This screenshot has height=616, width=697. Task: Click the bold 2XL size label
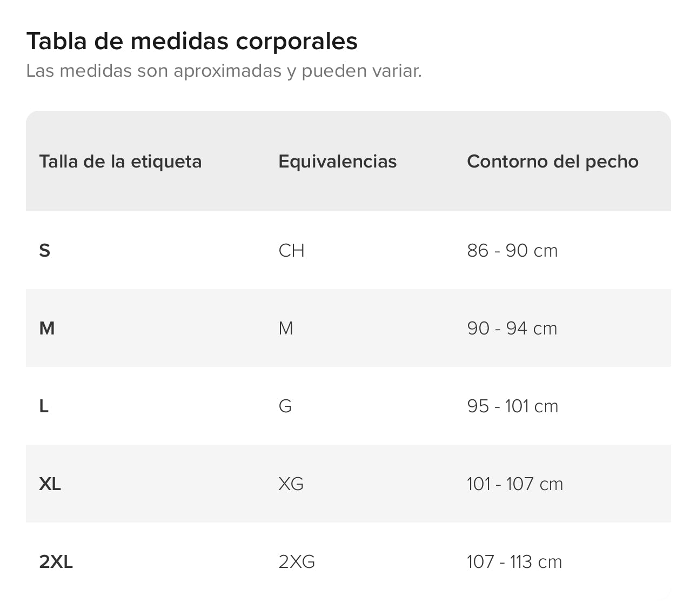[56, 562]
